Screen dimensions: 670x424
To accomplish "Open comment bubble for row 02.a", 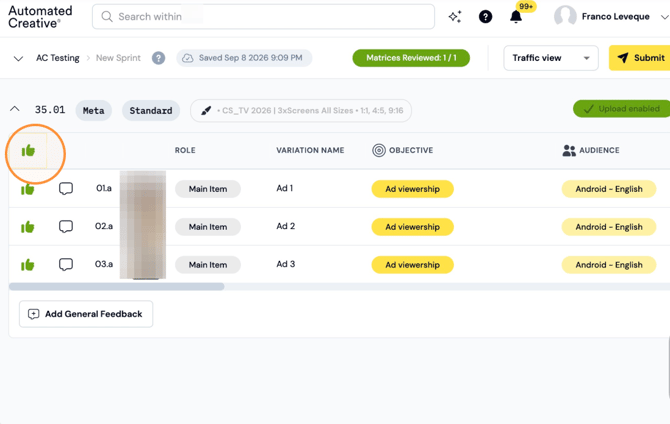I will coord(66,227).
